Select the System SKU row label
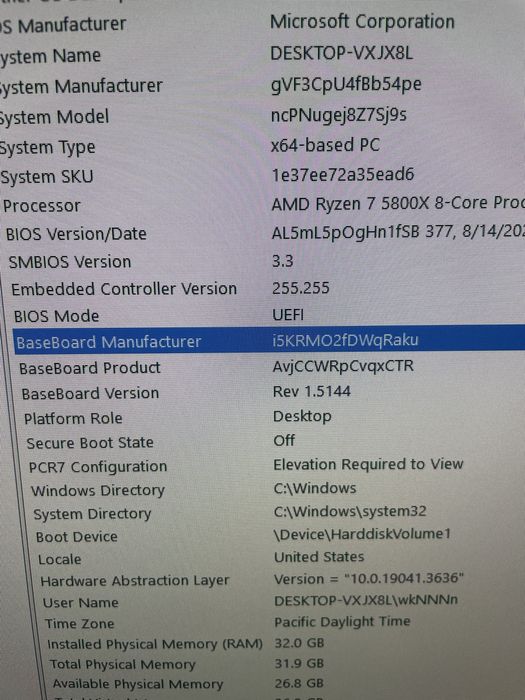 point(47,177)
